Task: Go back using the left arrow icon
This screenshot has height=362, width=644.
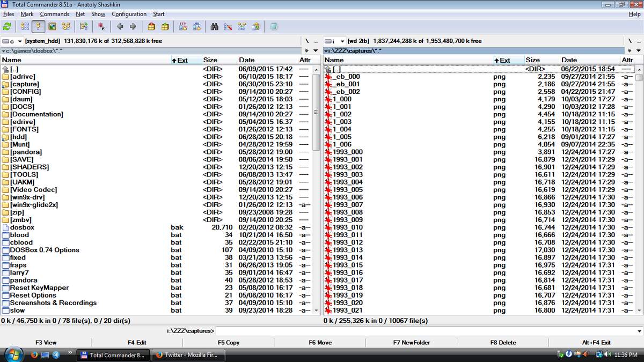Action: pos(120,26)
